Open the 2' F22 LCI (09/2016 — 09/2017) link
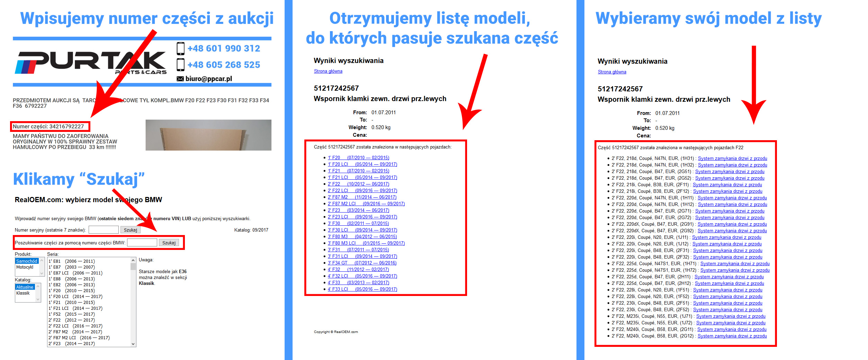This screenshot has width=868, height=360. click(x=363, y=190)
